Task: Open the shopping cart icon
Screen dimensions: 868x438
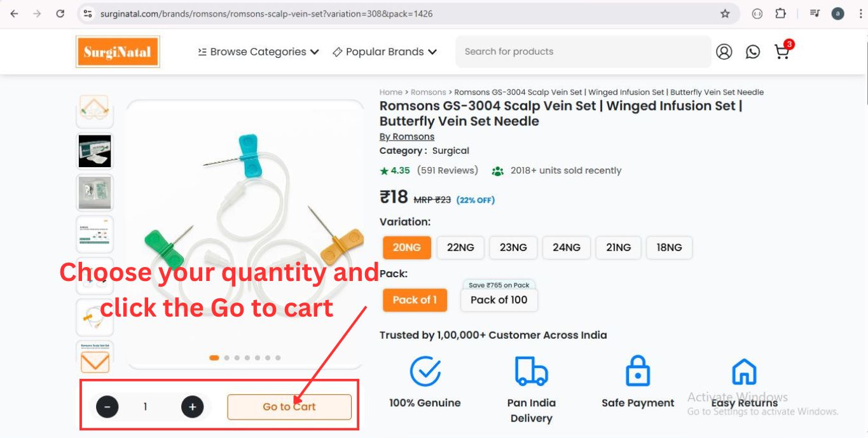Action: [x=782, y=52]
